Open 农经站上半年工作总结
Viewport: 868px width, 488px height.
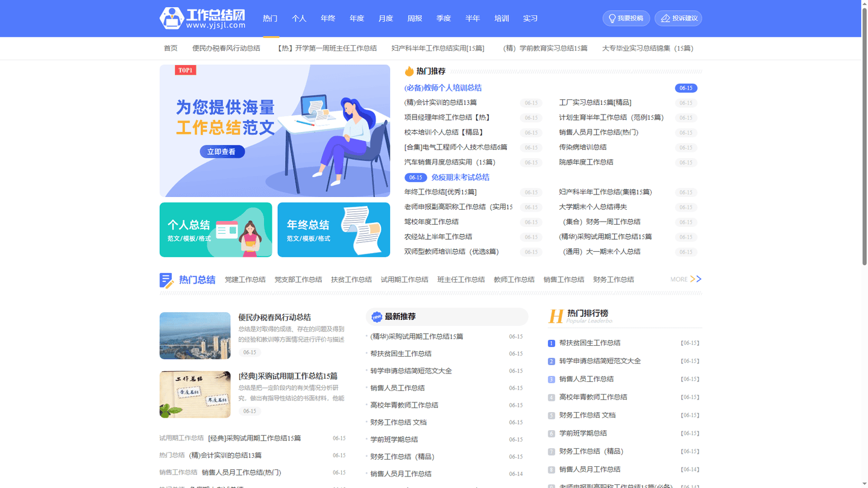438,237
